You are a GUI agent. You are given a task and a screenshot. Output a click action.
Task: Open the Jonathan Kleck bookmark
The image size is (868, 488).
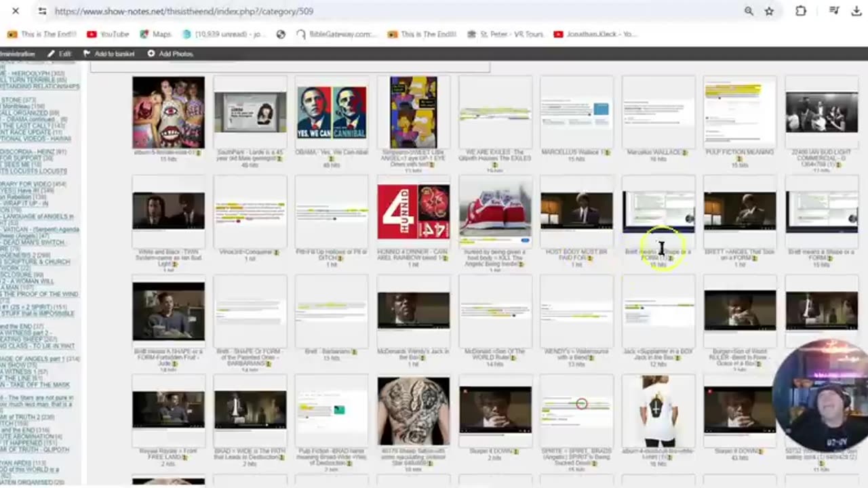pos(595,34)
